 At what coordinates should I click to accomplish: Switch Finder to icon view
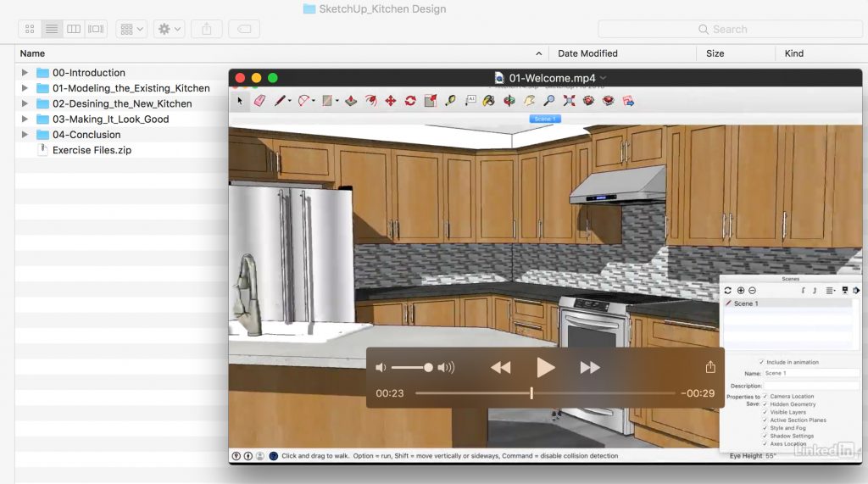pos(30,29)
